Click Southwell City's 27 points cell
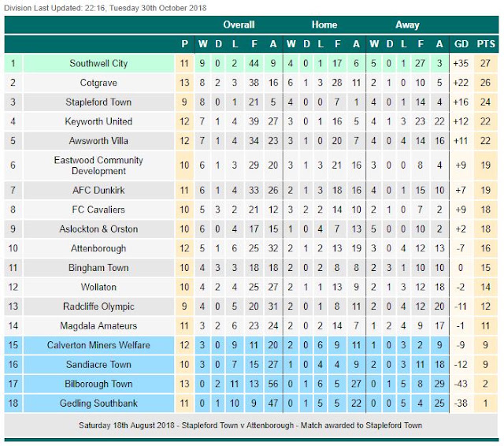The image size is (504, 446). (x=485, y=63)
